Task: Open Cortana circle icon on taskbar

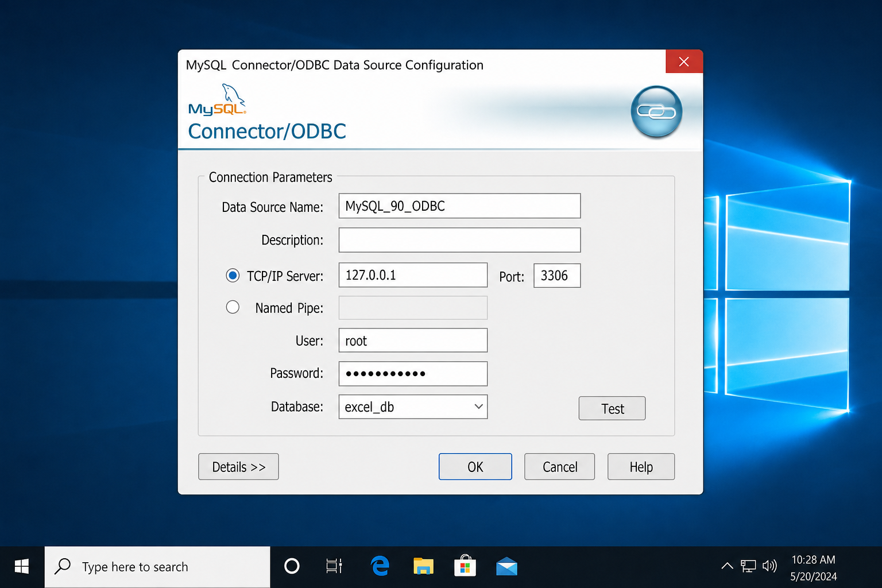Action: point(292,567)
